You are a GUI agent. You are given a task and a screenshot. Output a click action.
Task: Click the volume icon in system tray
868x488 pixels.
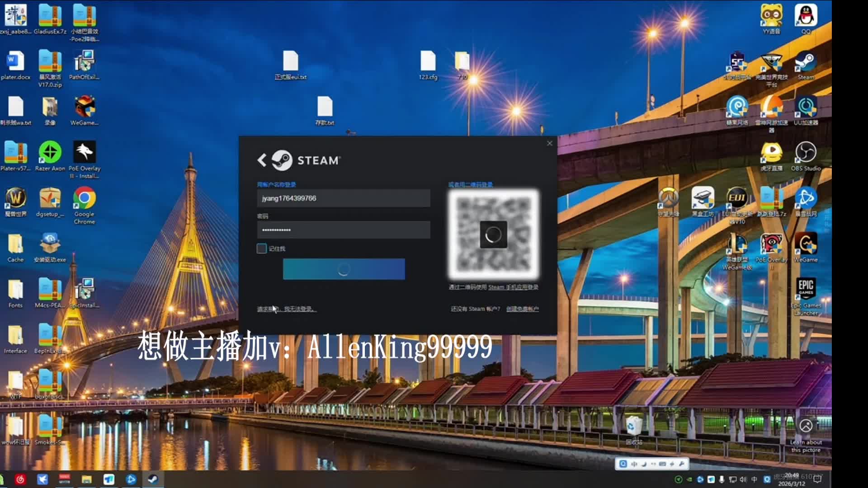coord(743,479)
